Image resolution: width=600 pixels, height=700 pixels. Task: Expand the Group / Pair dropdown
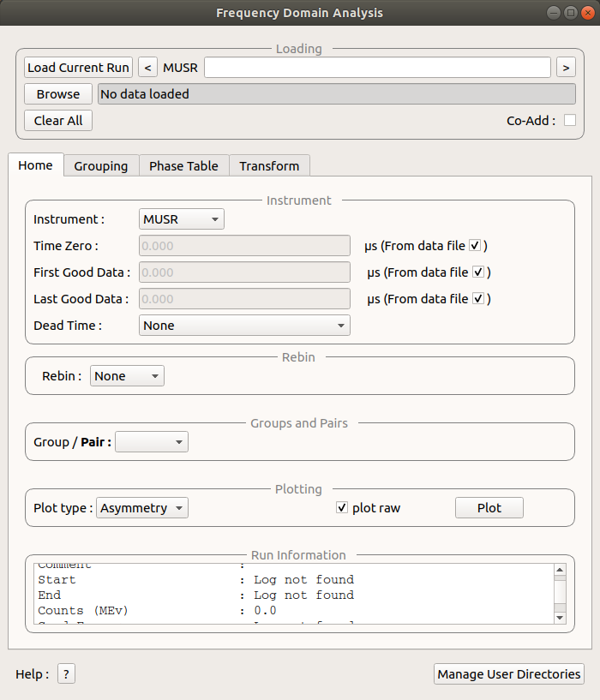(152, 442)
